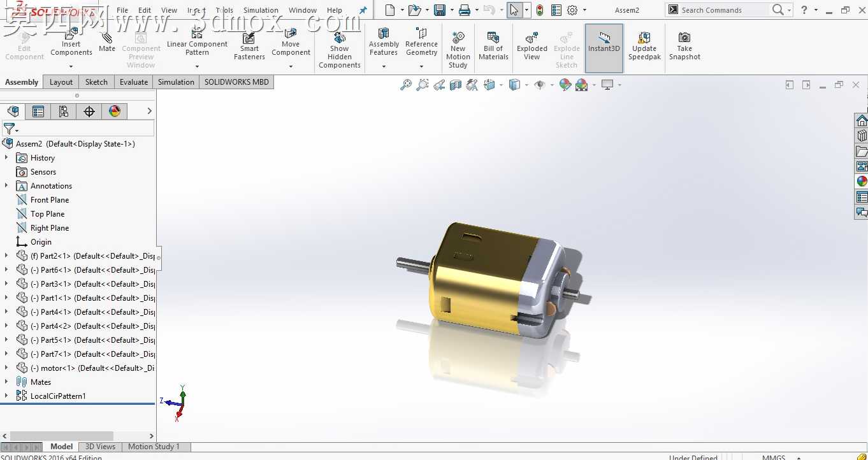The width and height of the screenshot is (868, 460).
Task: Select the Linear Component Pattern tool
Action: pos(197,43)
